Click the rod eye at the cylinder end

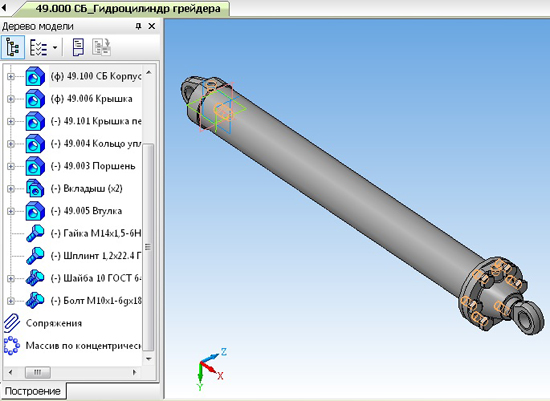point(528,318)
